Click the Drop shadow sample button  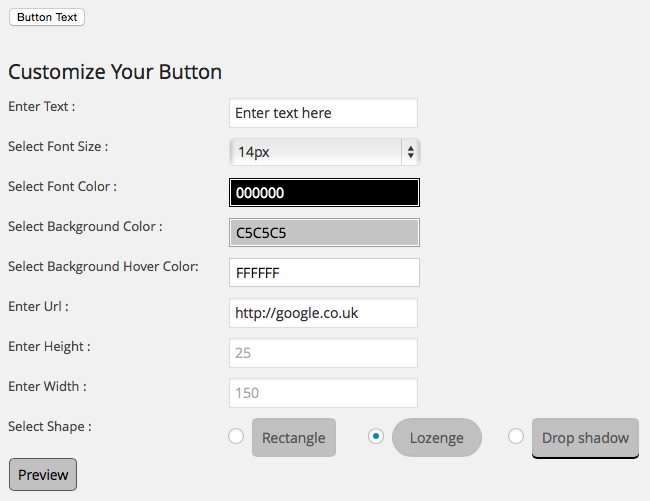click(x=585, y=438)
